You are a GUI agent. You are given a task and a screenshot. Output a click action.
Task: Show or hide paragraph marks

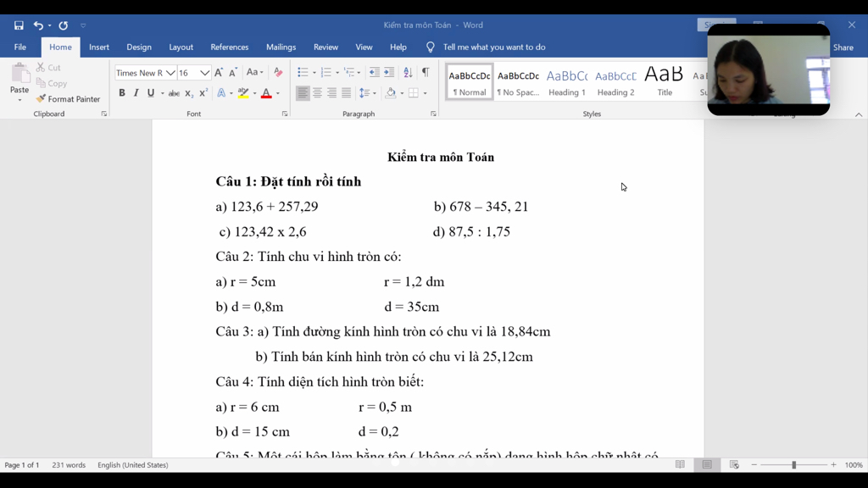point(426,73)
